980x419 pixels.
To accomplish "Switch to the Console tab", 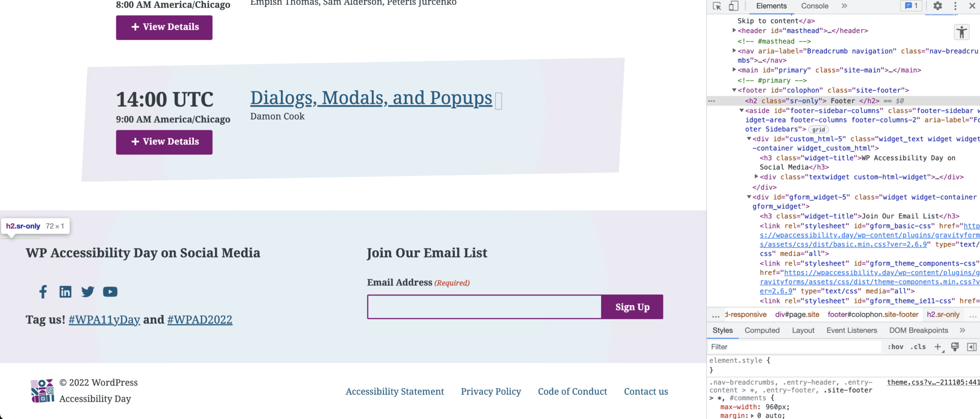I will 814,6.
